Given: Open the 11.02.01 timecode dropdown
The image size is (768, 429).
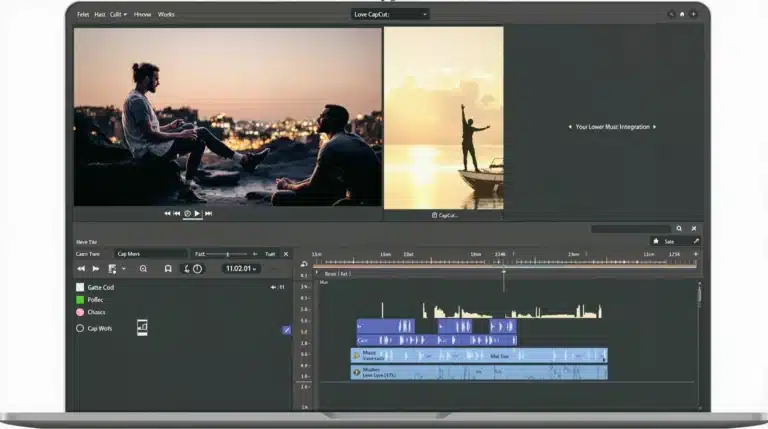Looking at the screenshot, I should [241, 269].
